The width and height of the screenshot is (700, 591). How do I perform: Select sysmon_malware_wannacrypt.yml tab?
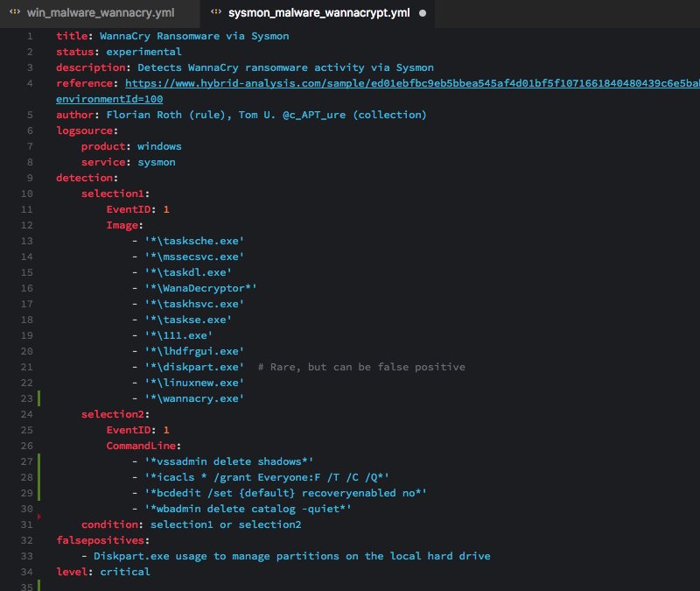[318, 12]
